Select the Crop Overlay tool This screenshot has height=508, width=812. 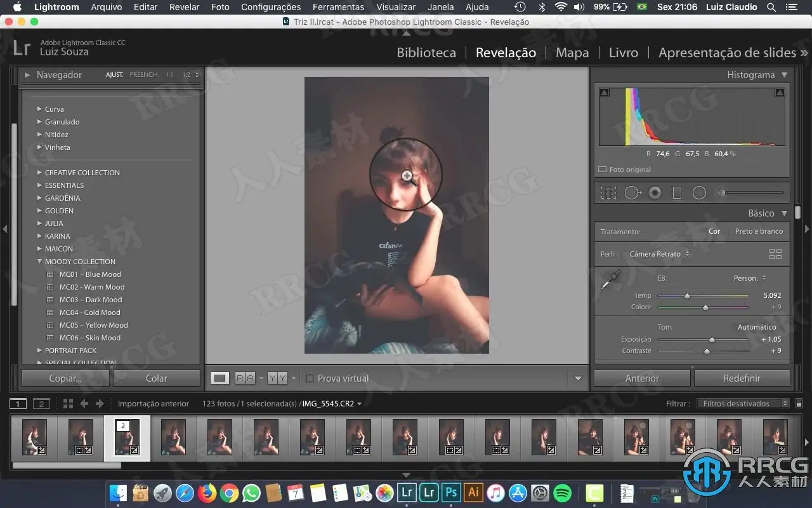pyautogui.click(x=608, y=193)
